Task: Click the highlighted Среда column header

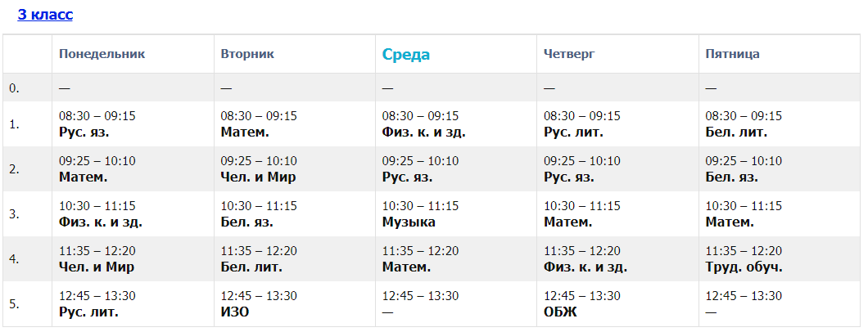Action: [405, 55]
